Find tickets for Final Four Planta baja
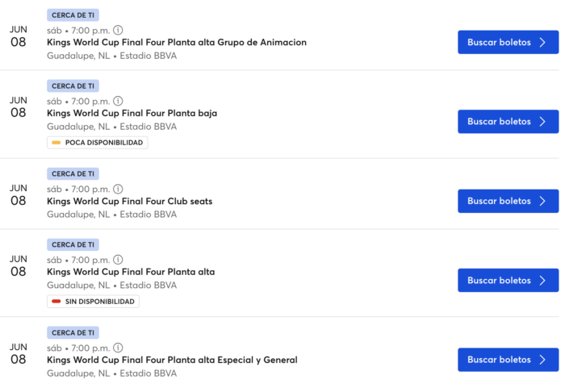The width and height of the screenshot is (565, 392). tap(508, 122)
